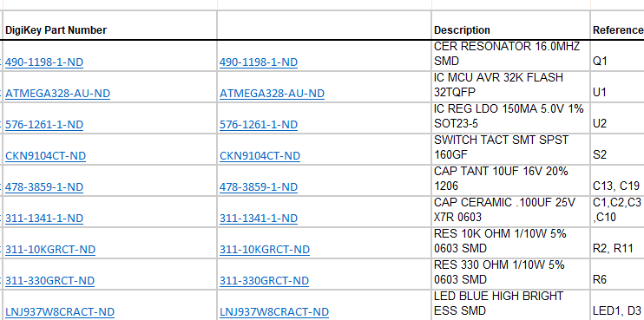Open the first-column 490-1198-1-ND link
The width and height of the screenshot is (644, 320).
pyautogui.click(x=44, y=62)
